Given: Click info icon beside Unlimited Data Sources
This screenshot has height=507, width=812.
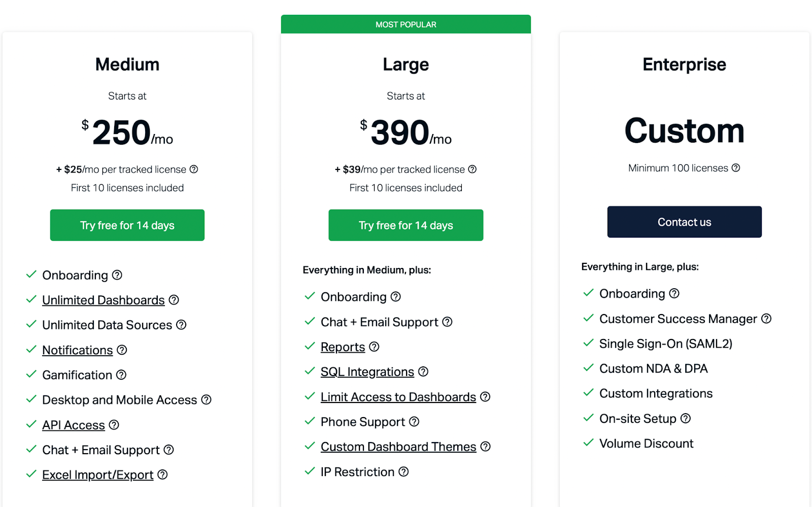Looking at the screenshot, I should click(x=181, y=325).
